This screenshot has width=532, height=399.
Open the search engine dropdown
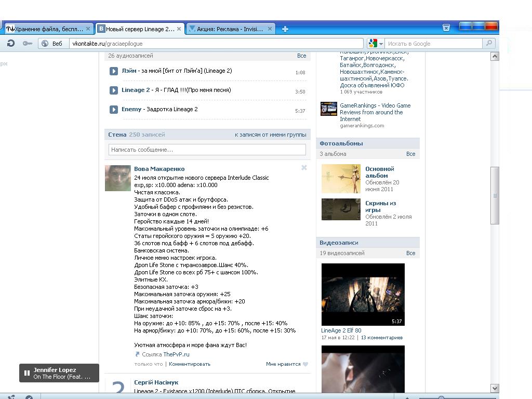pos(381,44)
